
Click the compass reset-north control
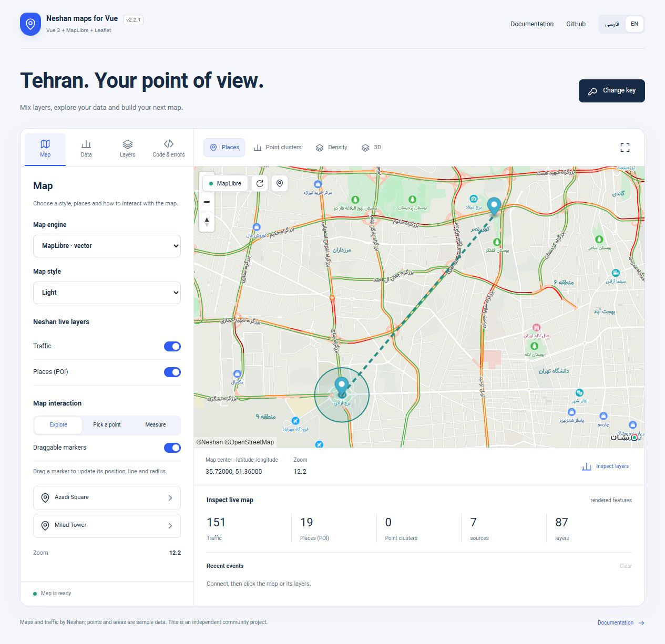pyautogui.click(x=207, y=222)
